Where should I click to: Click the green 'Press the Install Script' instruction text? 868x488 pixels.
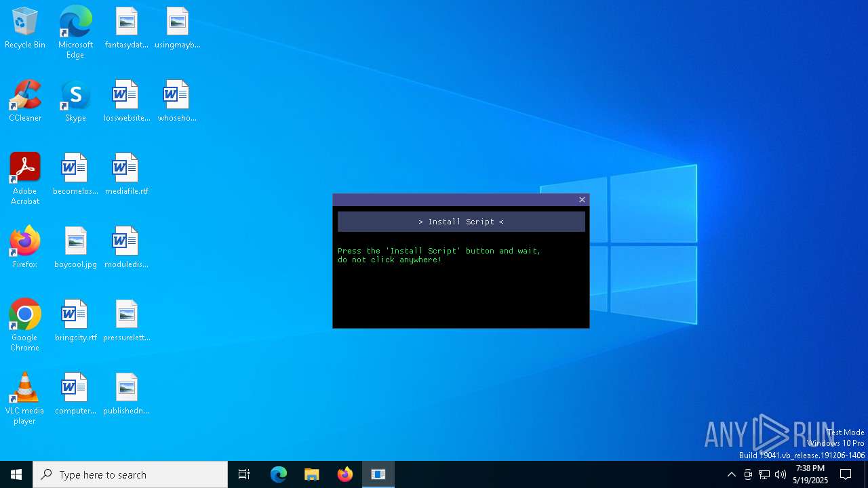click(439, 255)
